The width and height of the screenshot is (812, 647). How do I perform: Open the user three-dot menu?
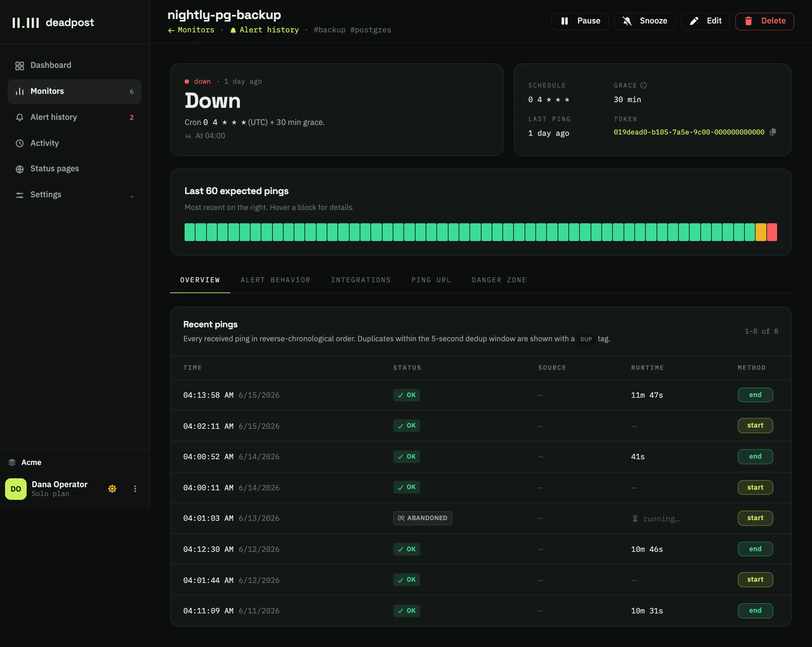point(135,489)
